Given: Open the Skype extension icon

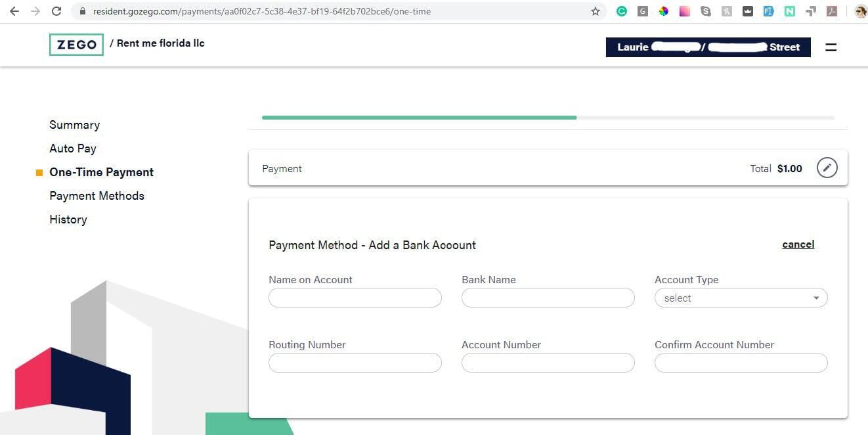Looking at the screenshot, I should tap(706, 11).
